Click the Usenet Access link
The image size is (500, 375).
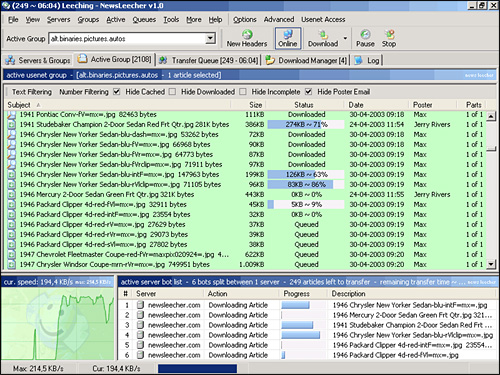323,20
